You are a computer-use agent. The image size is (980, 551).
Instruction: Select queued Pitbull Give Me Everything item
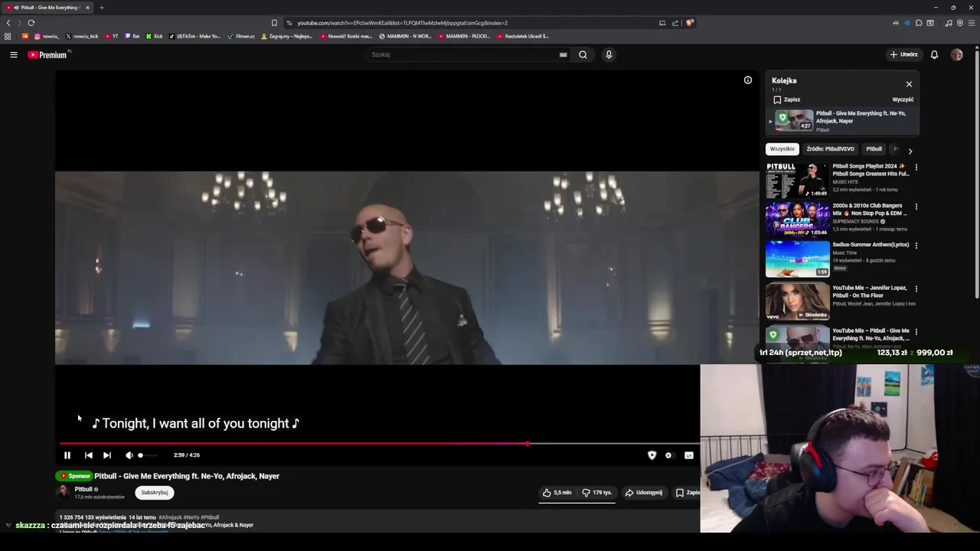[842, 121]
